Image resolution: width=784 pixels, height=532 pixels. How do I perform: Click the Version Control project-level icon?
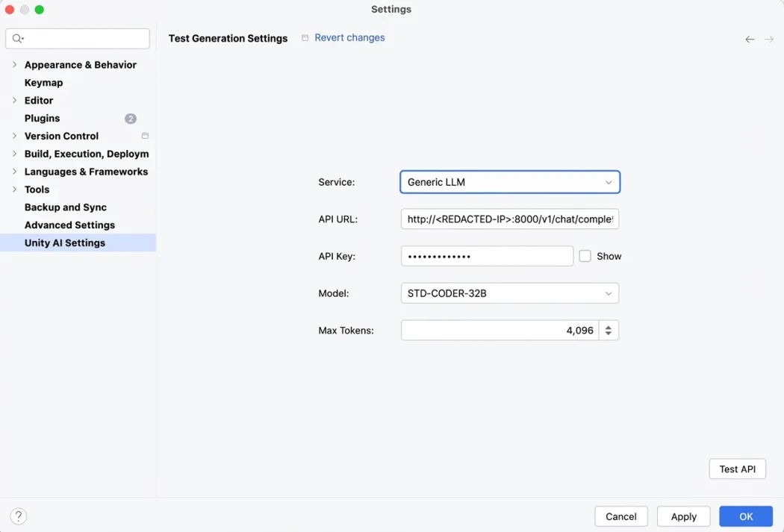(x=145, y=137)
